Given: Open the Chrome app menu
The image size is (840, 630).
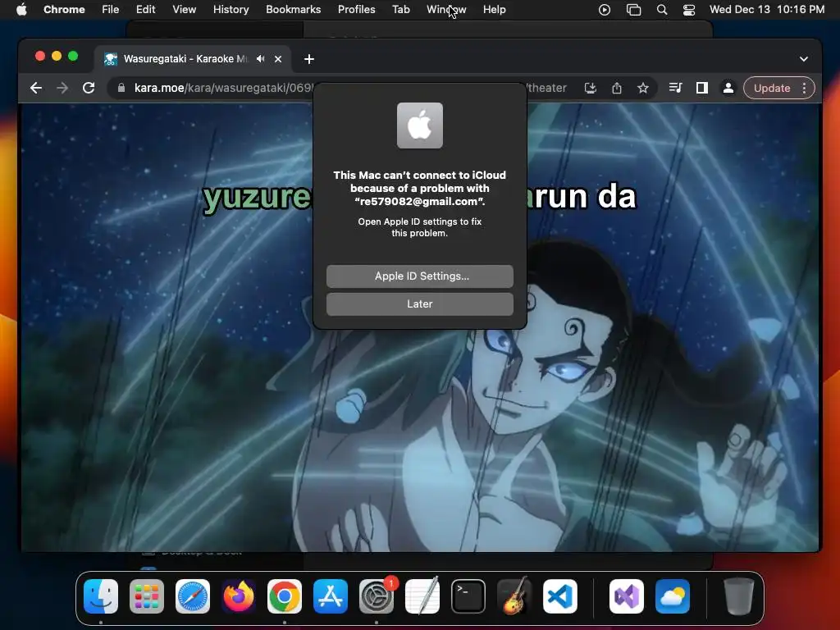Looking at the screenshot, I should point(64,9).
